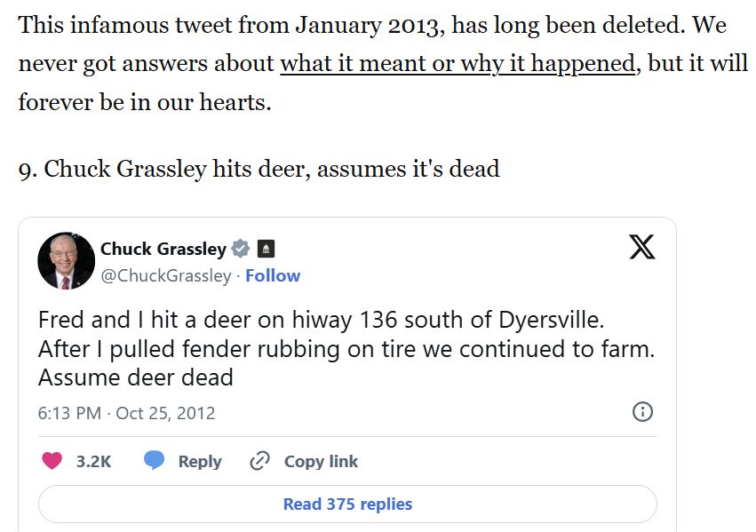Click the chain copy link icon
756x532 pixels.
(259, 461)
